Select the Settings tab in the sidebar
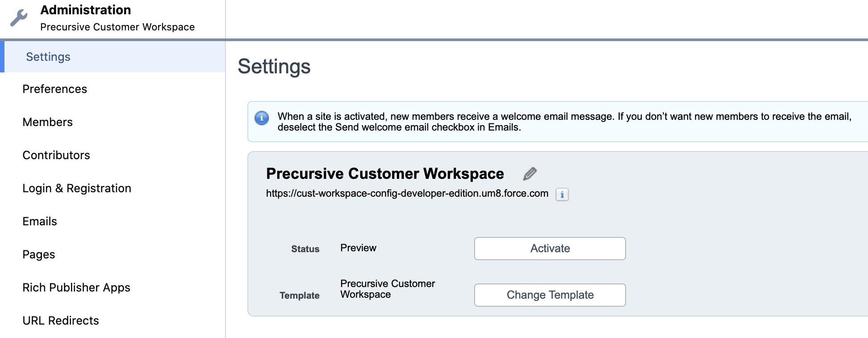Screen dimensions: 868x338 tap(48, 57)
